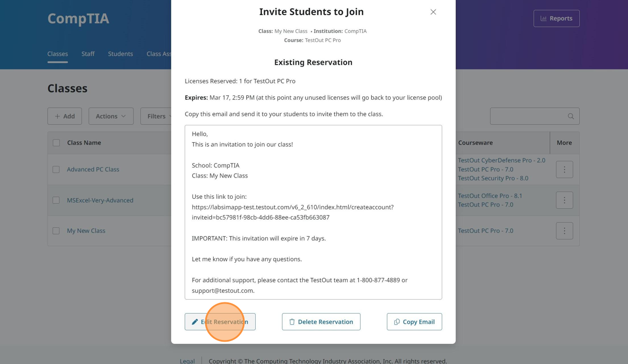628x364 pixels.
Task: Open the Filters dropdown
Action: point(156,116)
